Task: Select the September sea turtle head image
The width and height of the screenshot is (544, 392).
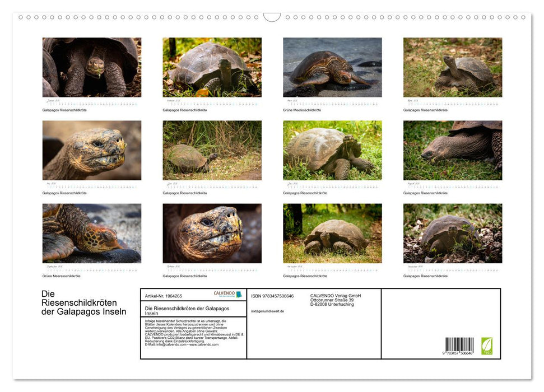Action: [92, 234]
